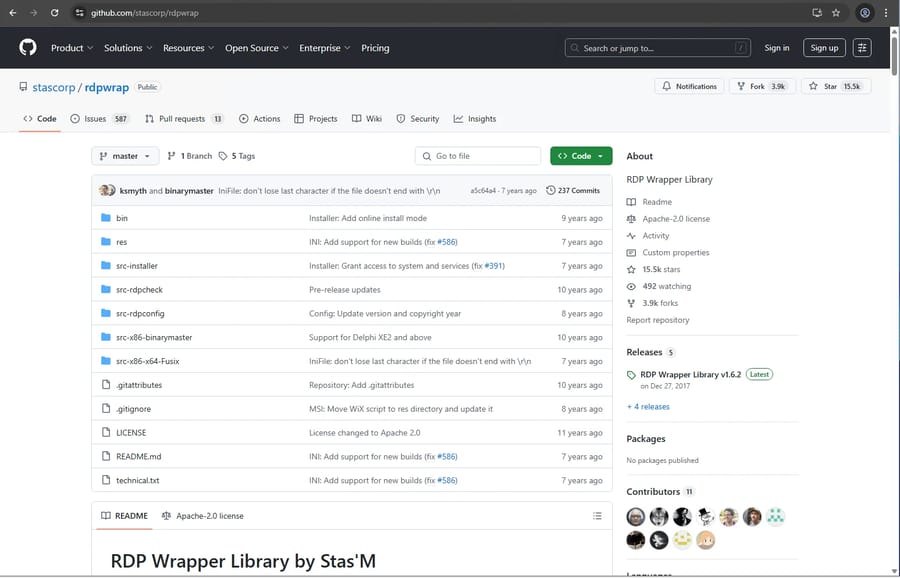
Task: Switch to the Pull requests tab
Action: [x=183, y=119]
